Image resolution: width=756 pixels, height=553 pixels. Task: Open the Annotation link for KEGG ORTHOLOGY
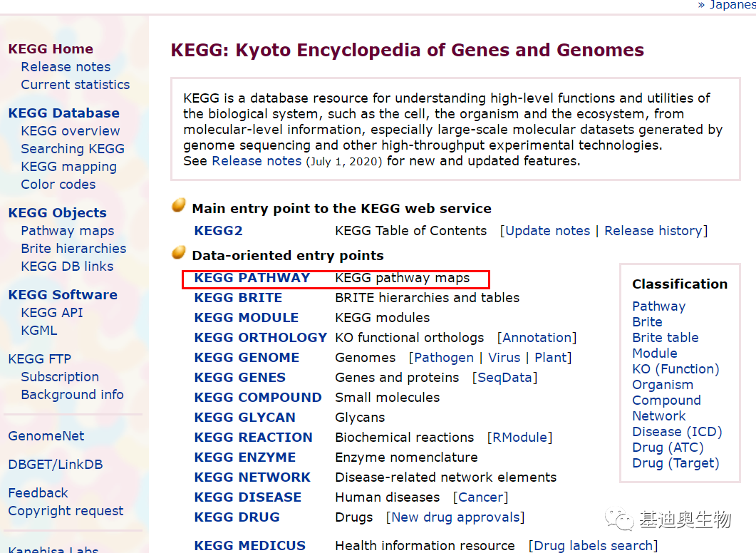[x=537, y=338]
